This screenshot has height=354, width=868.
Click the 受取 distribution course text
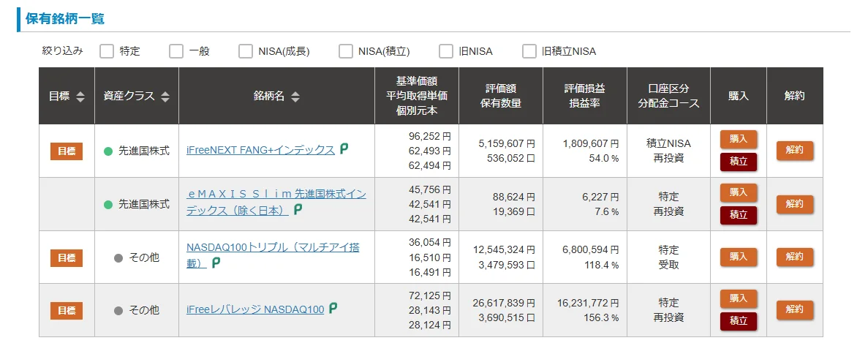668,265
